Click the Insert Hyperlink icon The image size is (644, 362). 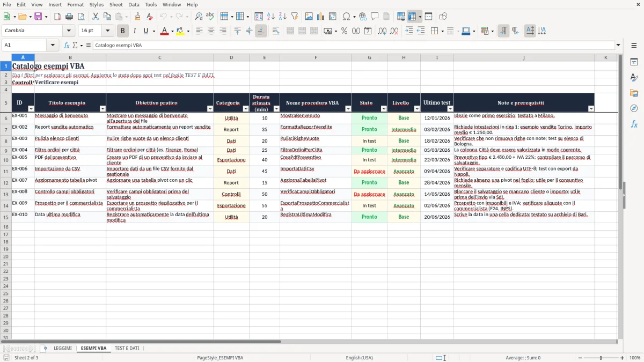363,17
